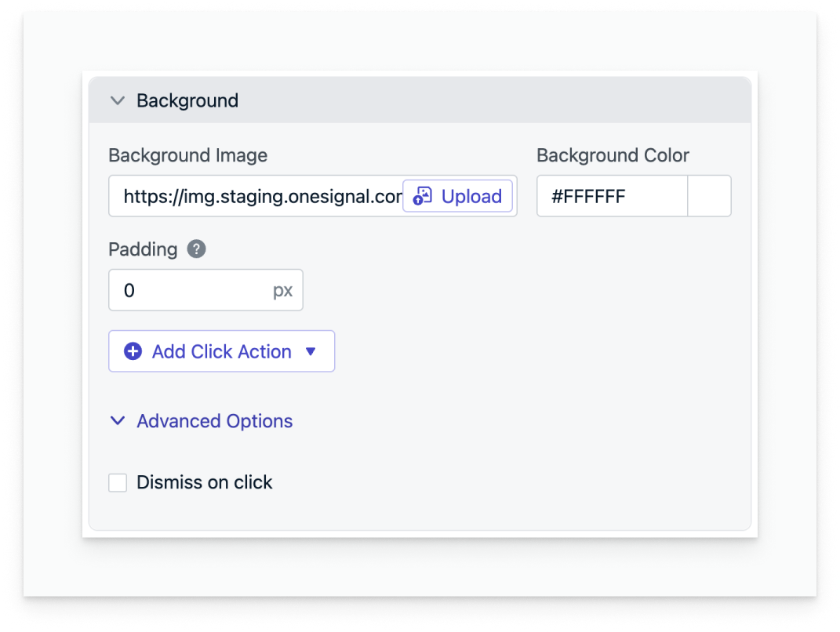Click the Add Click Action button label
The width and height of the screenshot is (840, 632).
[x=222, y=351]
